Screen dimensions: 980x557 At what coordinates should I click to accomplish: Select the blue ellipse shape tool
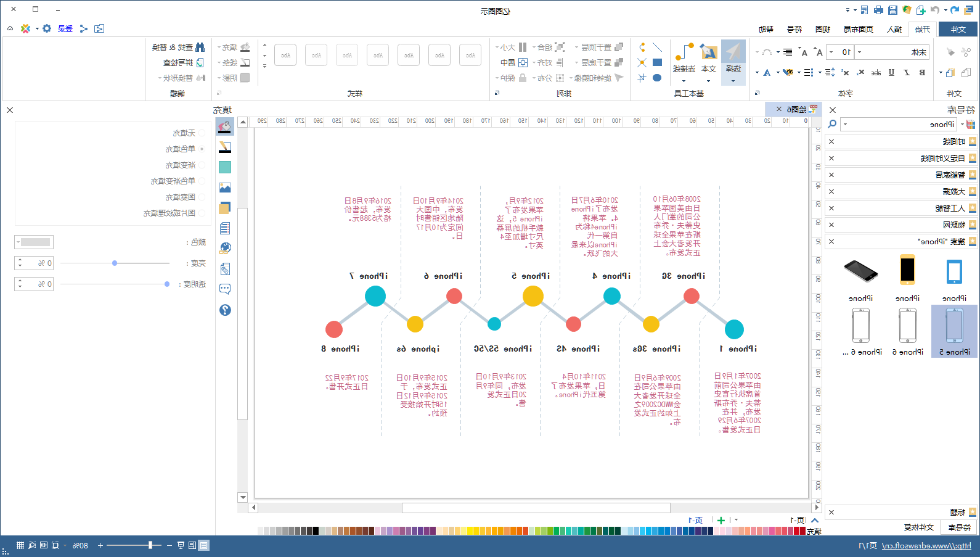(x=657, y=78)
